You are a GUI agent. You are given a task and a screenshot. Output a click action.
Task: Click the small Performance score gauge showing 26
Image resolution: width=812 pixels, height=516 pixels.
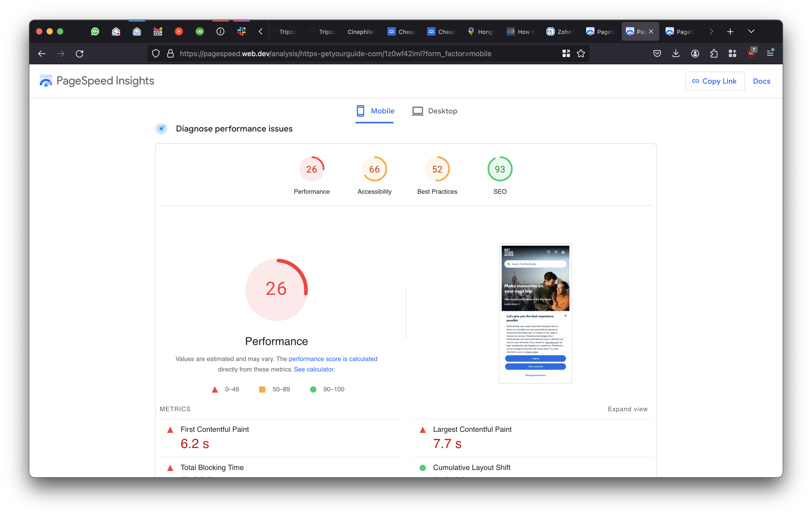click(312, 169)
